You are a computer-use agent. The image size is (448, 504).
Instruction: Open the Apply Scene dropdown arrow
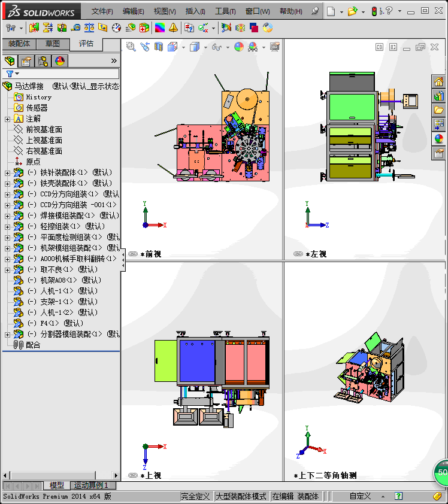tap(264, 47)
